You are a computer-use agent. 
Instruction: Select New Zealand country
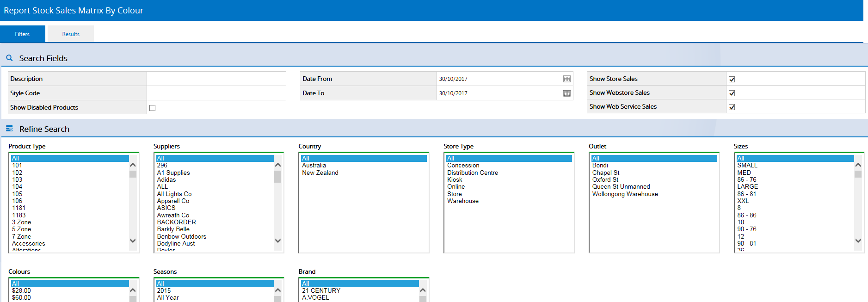coord(364,173)
